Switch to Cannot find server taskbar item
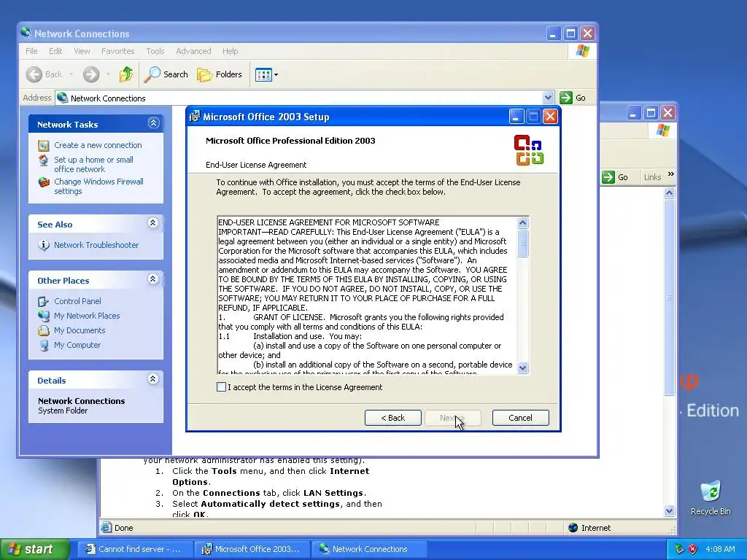 135,549
